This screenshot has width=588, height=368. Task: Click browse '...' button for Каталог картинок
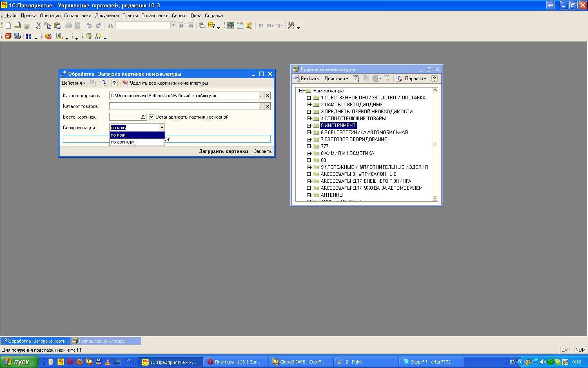click(262, 96)
